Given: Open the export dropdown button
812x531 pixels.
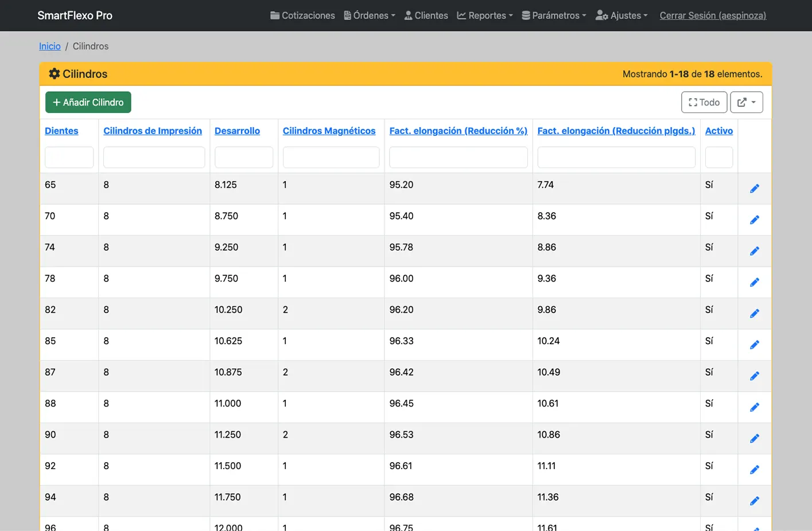Looking at the screenshot, I should click(746, 102).
